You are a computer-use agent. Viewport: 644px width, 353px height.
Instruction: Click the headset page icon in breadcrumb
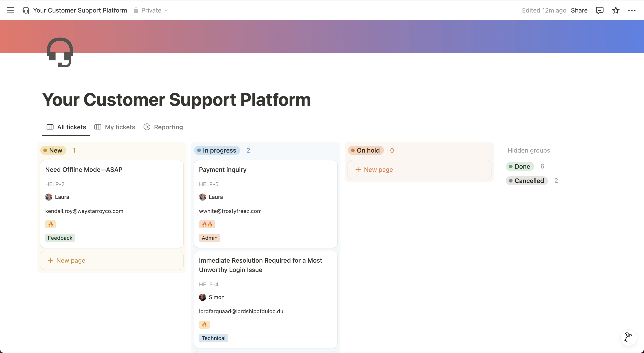click(x=26, y=10)
